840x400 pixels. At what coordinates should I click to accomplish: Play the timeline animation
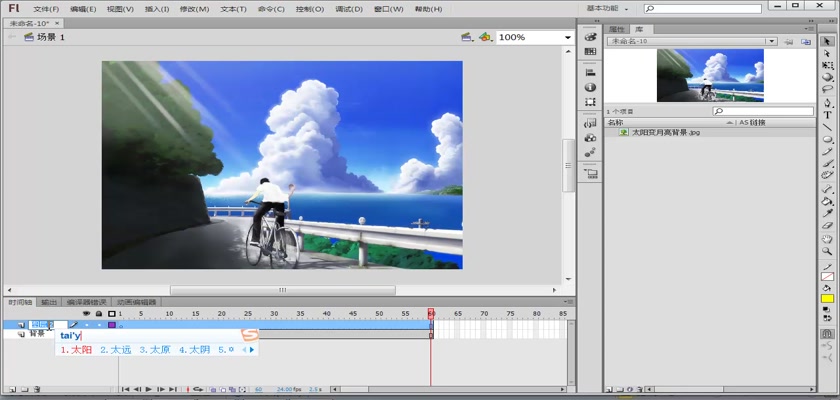(149, 389)
